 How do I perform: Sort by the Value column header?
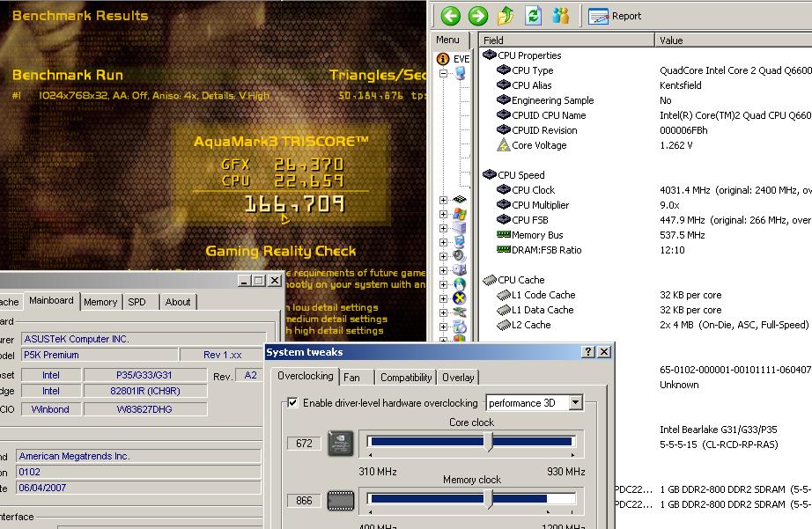pos(734,40)
